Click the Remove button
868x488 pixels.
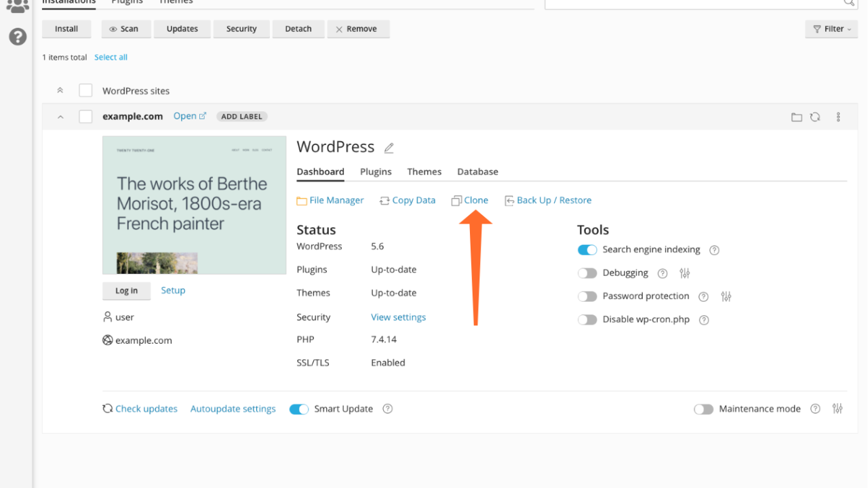coord(358,29)
